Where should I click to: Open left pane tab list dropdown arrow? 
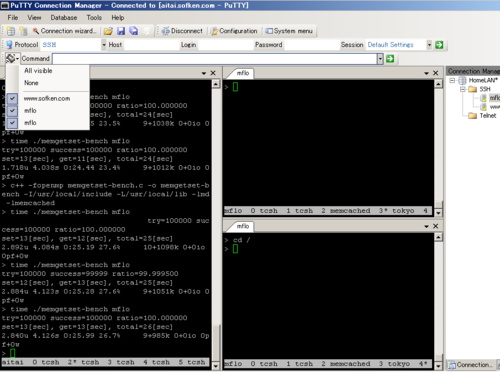click(204, 73)
